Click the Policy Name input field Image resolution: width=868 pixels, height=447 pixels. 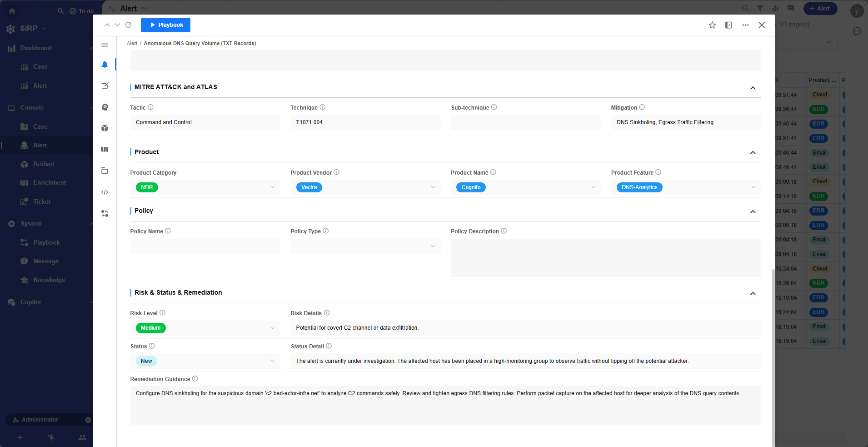(205, 246)
